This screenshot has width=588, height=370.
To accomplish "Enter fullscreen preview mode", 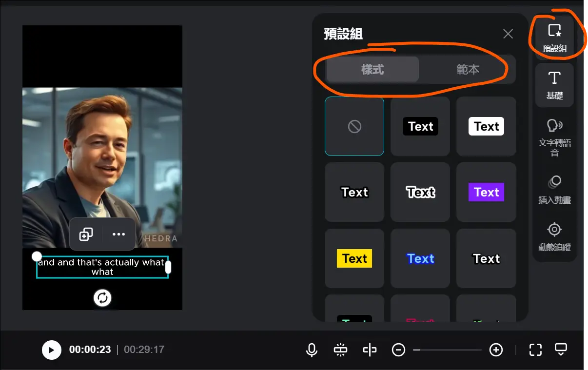I will click(535, 350).
